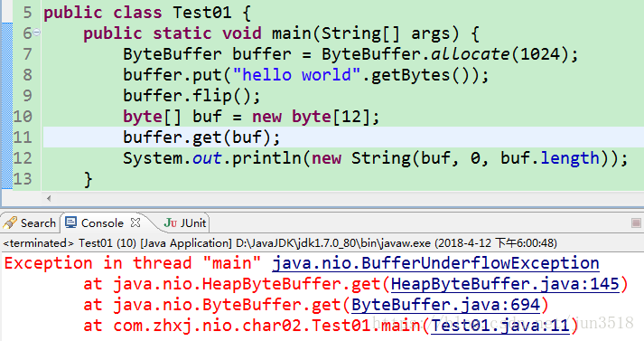Viewport: 644px width, 341px height.
Task: Click the closing brace on line 13
Action: 88,179
